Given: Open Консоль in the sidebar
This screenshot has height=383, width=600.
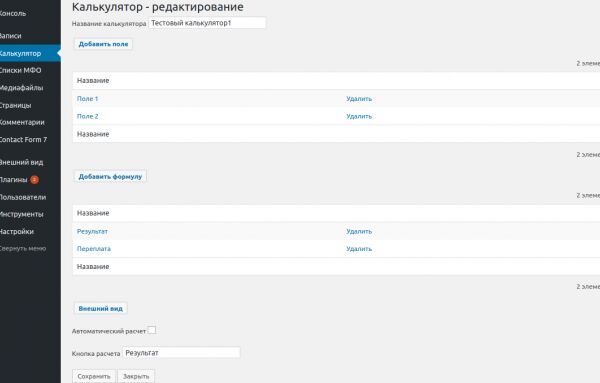Looking at the screenshot, I should pos(13,13).
